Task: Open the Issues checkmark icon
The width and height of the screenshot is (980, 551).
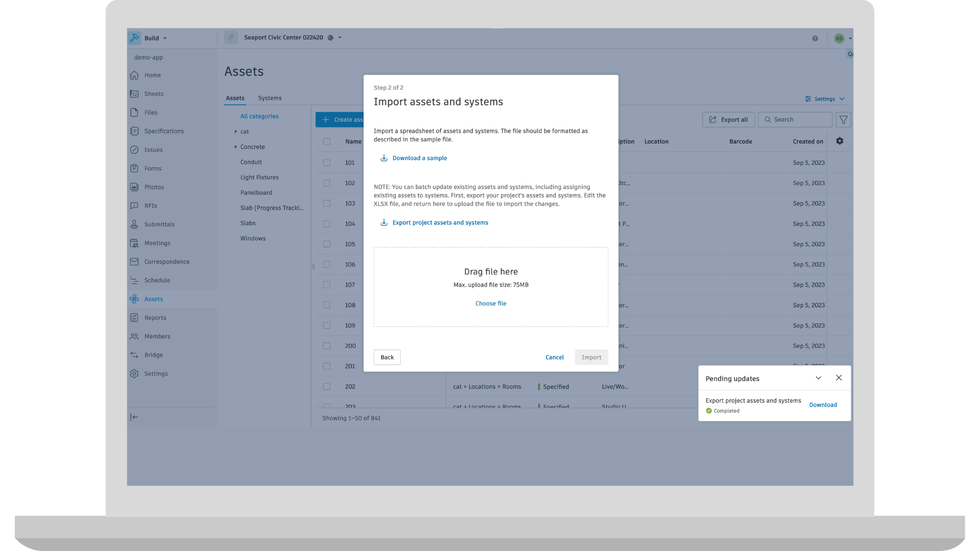Action: coord(134,150)
